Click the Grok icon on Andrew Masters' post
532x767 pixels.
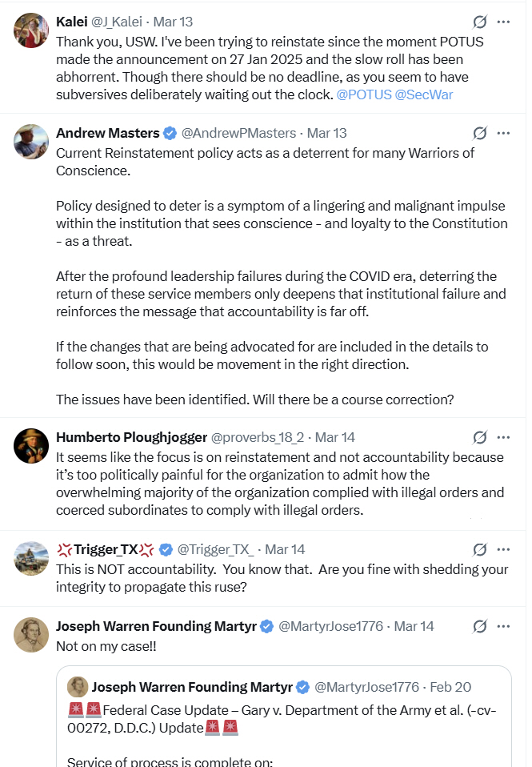click(480, 133)
